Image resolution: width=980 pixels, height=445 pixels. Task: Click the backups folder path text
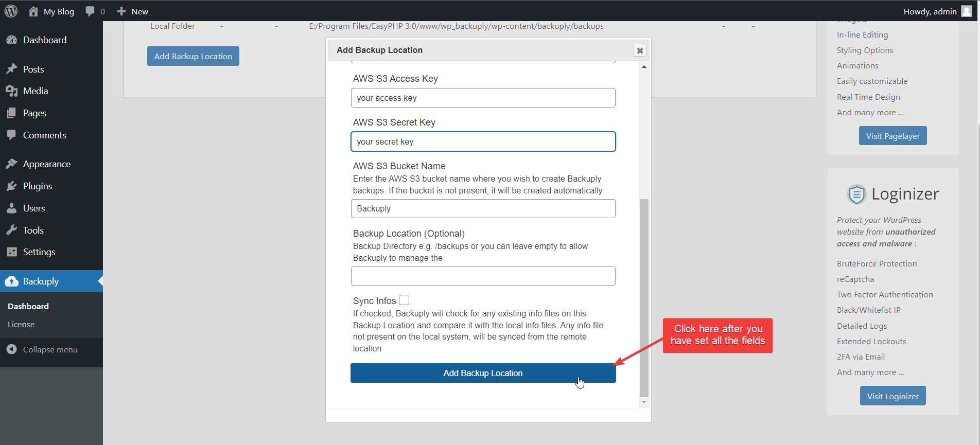(456, 26)
